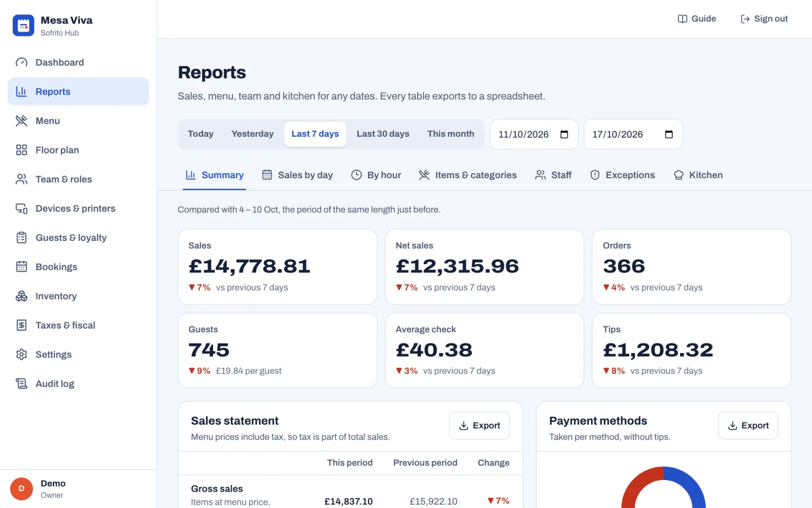
Task: Click the Menu utensils icon in sidebar
Action: (21, 121)
